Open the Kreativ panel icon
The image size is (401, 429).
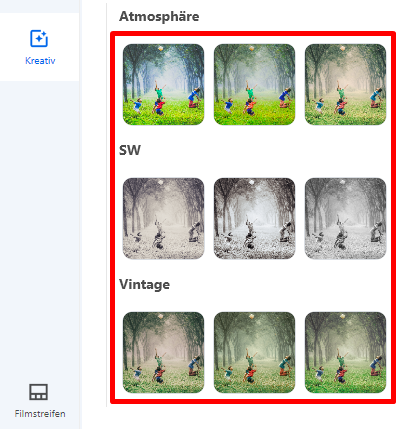[x=39, y=38]
